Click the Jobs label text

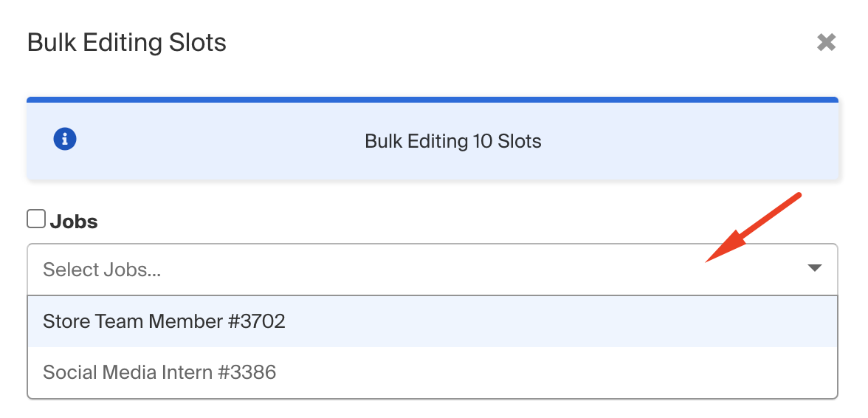click(74, 222)
